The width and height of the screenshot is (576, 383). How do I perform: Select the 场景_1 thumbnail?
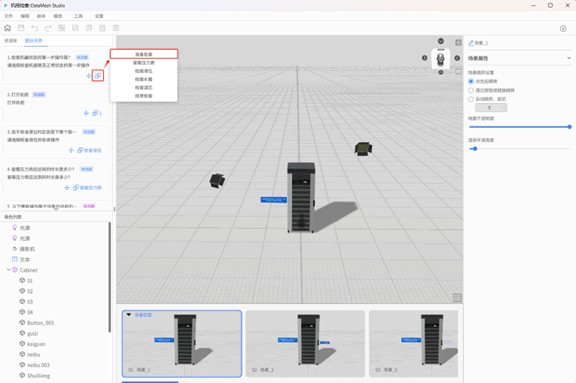pos(182,344)
